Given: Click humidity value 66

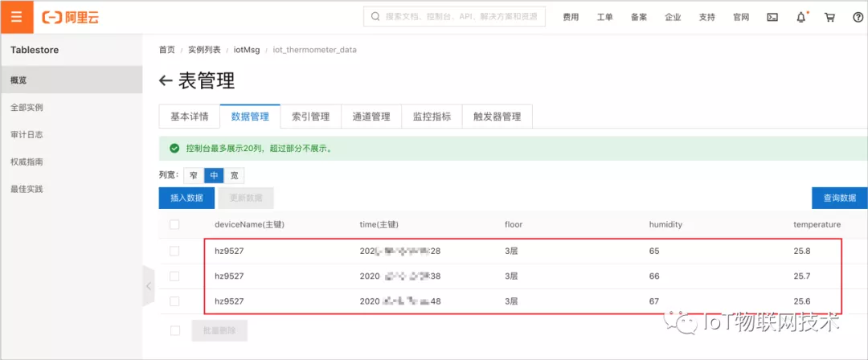Looking at the screenshot, I should click(x=654, y=276).
